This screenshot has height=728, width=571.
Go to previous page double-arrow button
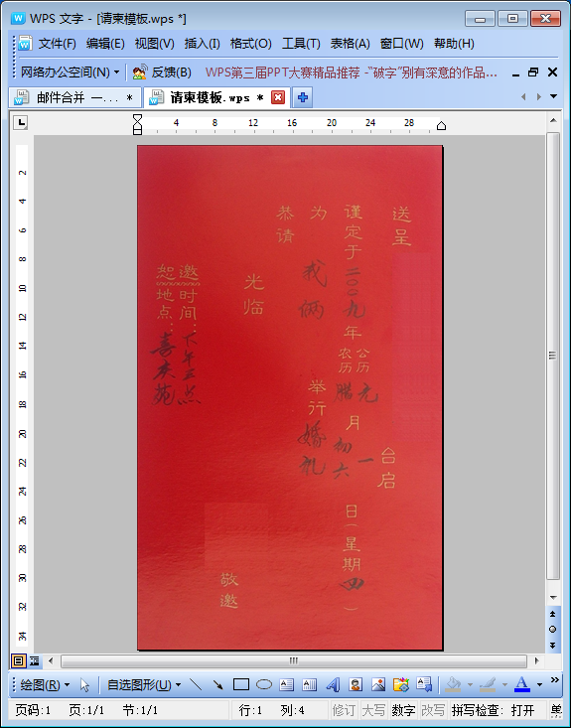(x=553, y=614)
